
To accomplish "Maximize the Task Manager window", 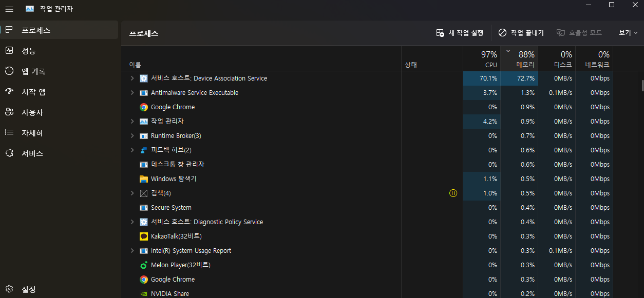I will point(612,5).
